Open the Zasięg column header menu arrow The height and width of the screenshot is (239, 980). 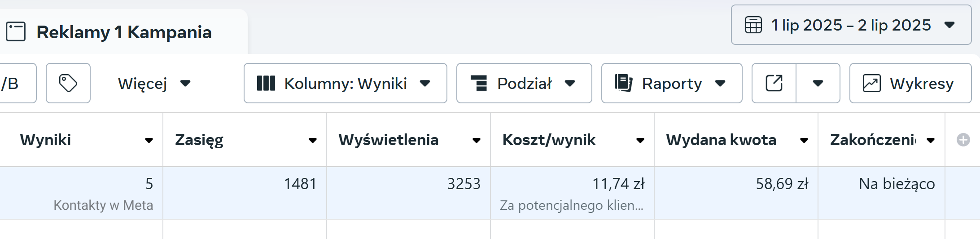pos(313,140)
